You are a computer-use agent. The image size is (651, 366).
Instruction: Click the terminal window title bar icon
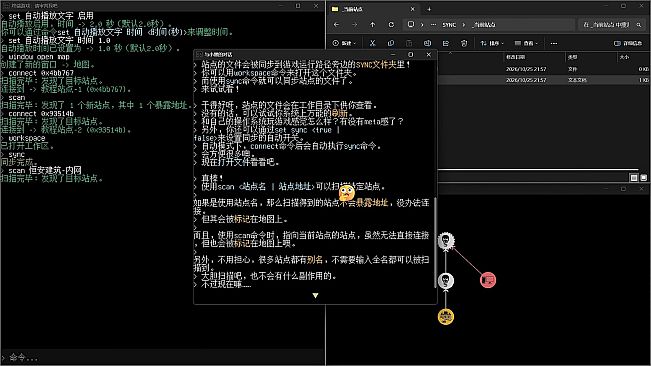[x=6, y=6]
